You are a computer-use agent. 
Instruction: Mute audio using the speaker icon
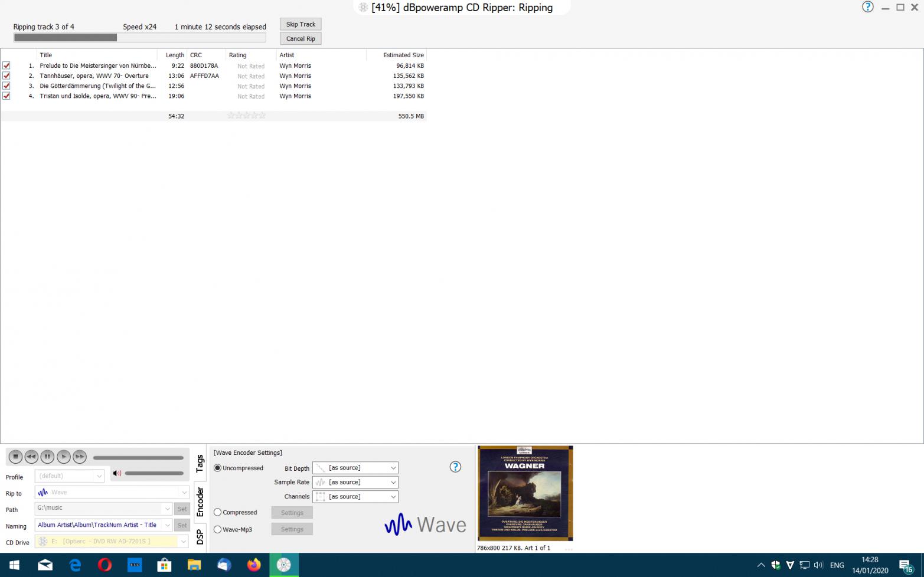click(x=117, y=473)
